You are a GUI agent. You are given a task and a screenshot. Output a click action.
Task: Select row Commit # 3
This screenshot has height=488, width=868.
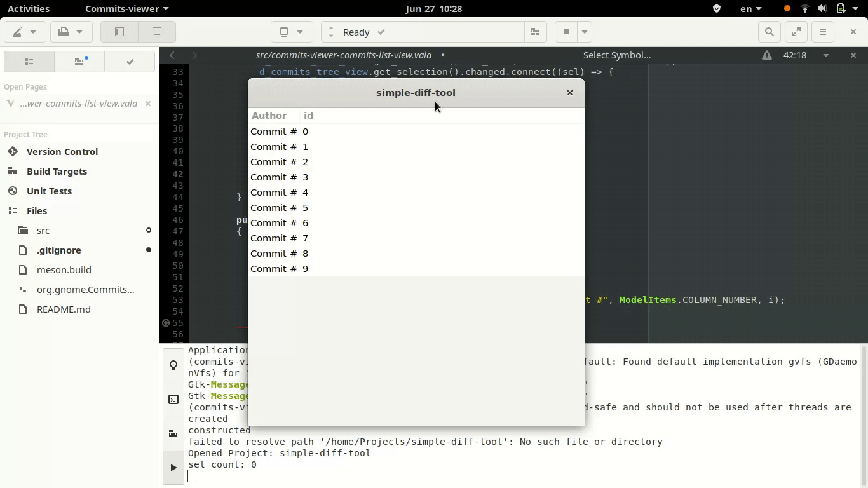[416, 177]
